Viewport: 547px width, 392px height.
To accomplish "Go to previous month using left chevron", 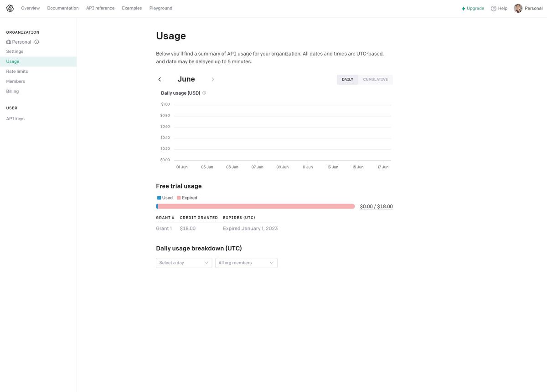I will click(160, 79).
